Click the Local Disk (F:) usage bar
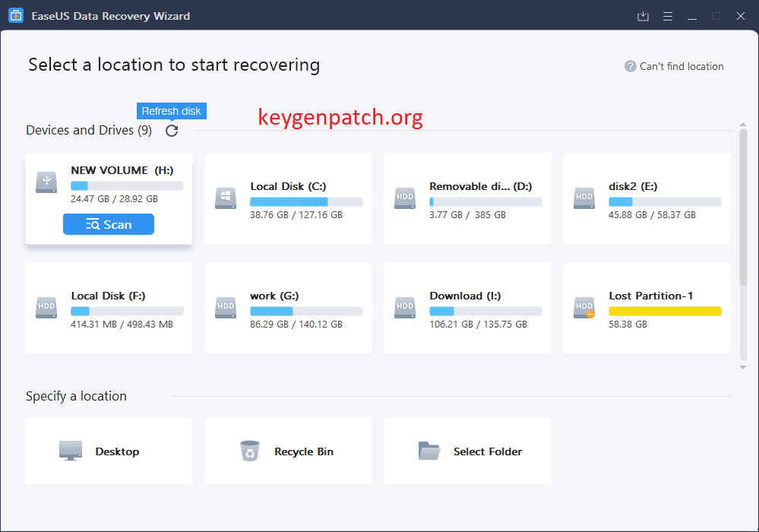Screen dimensions: 759x532 (x=127, y=312)
